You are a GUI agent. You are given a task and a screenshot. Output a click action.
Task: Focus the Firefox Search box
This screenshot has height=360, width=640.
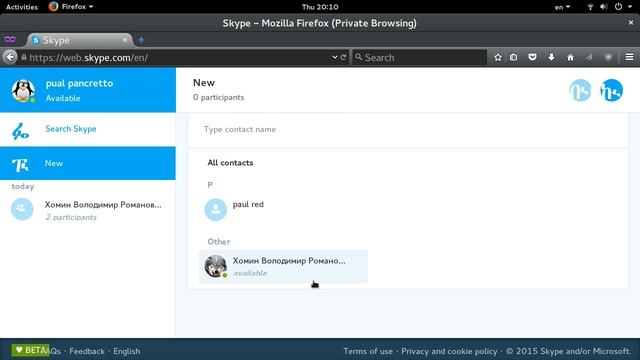pyautogui.click(x=420, y=58)
